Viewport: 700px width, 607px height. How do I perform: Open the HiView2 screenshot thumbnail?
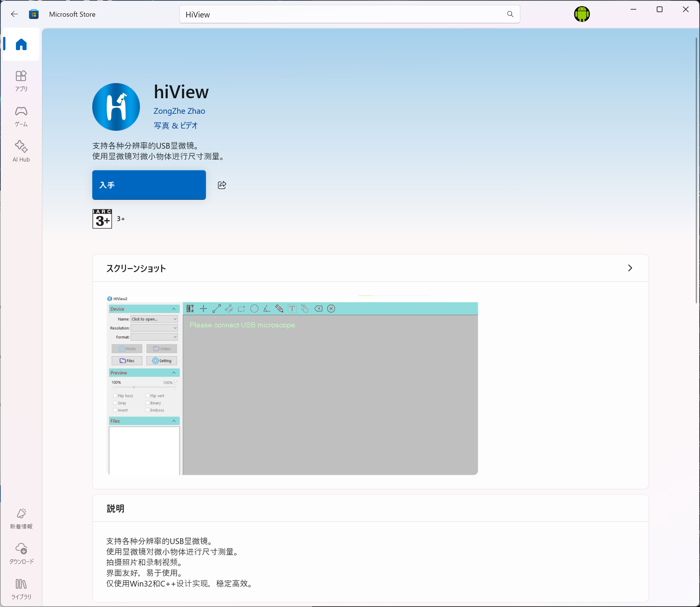(292, 385)
